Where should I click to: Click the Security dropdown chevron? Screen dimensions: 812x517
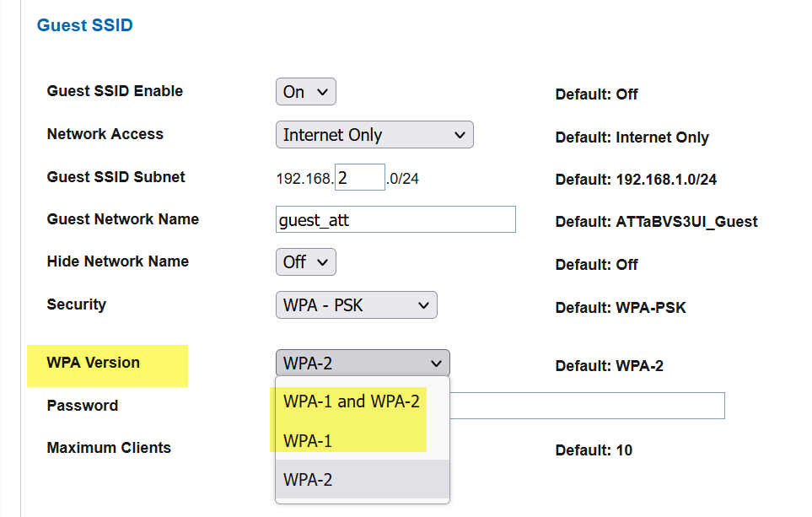point(426,304)
